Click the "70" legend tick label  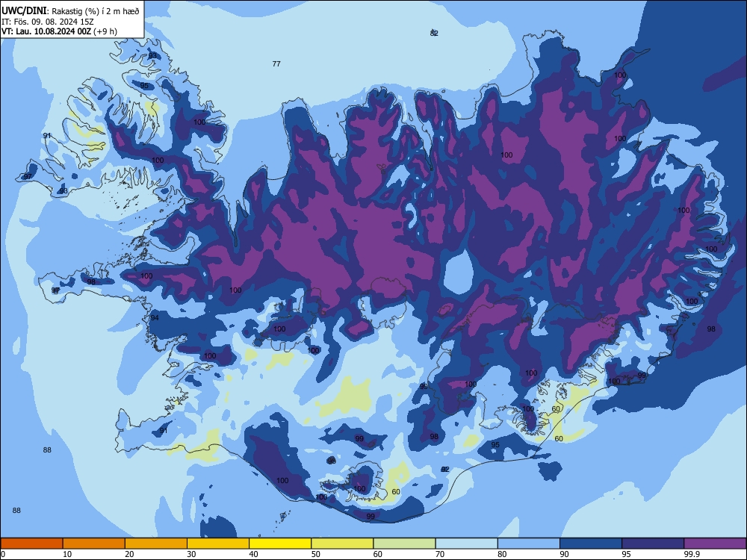[440, 554]
